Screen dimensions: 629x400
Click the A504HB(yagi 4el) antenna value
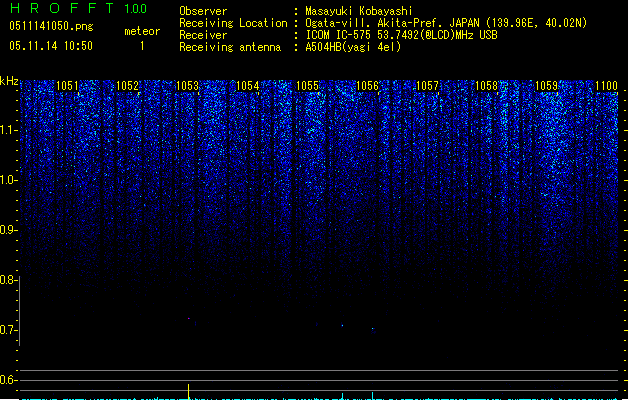[353, 47]
